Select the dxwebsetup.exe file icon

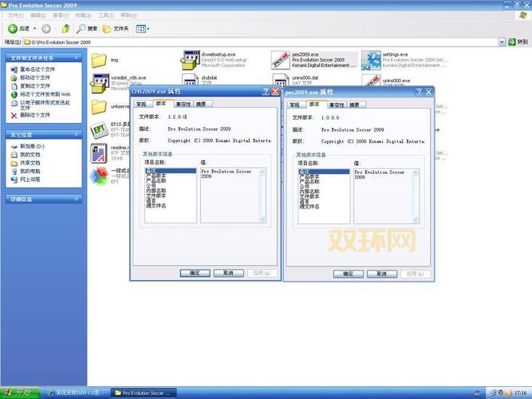pos(190,60)
